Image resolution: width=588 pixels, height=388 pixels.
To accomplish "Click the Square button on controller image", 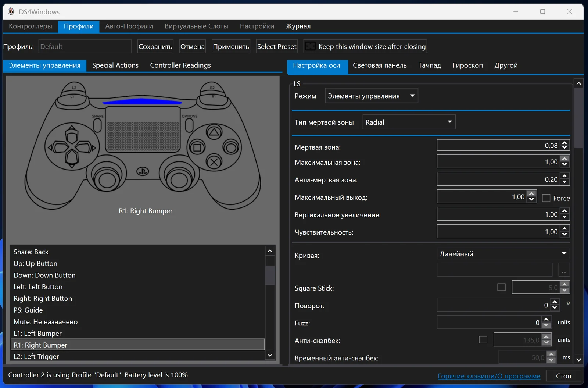I will 197,148.
